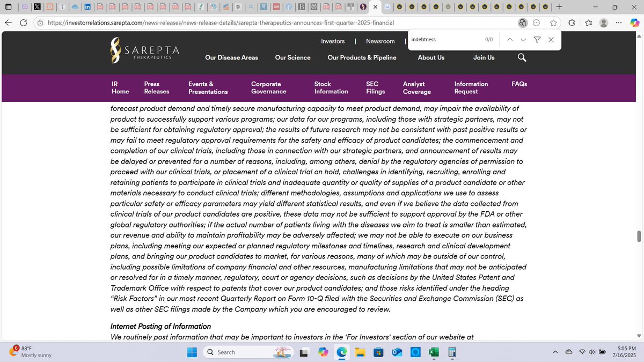
Task: Open Copilot app on taskbar
Action: coord(323,352)
